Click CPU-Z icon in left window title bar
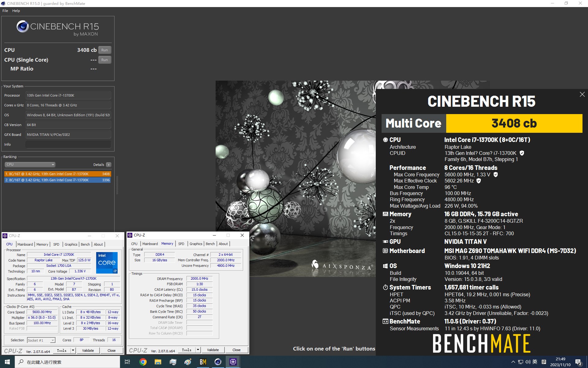This screenshot has height=368, width=588. coord(5,236)
